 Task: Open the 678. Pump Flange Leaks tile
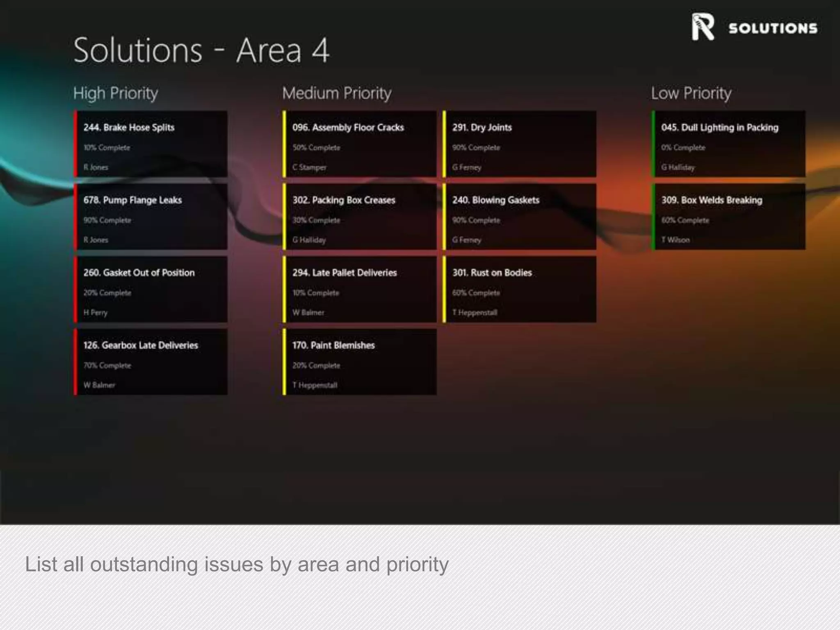(151, 217)
